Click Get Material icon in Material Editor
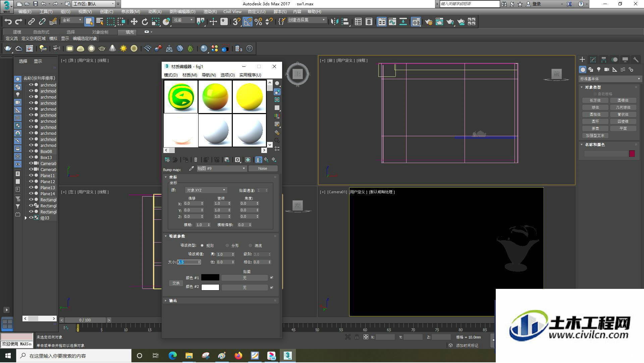644x363 pixels. click(x=167, y=160)
